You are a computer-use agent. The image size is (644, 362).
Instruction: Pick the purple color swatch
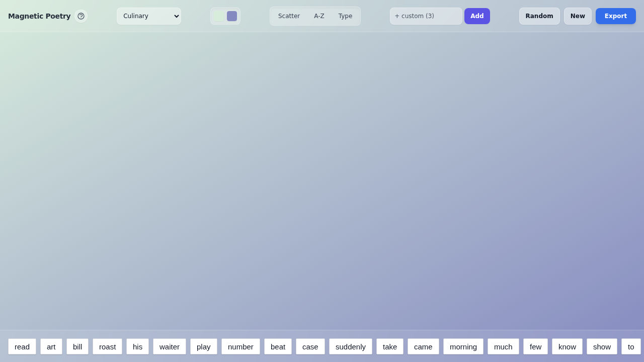pyautogui.click(x=232, y=16)
